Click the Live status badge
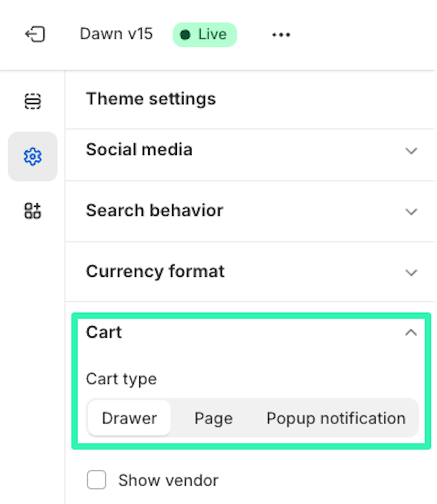 pos(205,35)
